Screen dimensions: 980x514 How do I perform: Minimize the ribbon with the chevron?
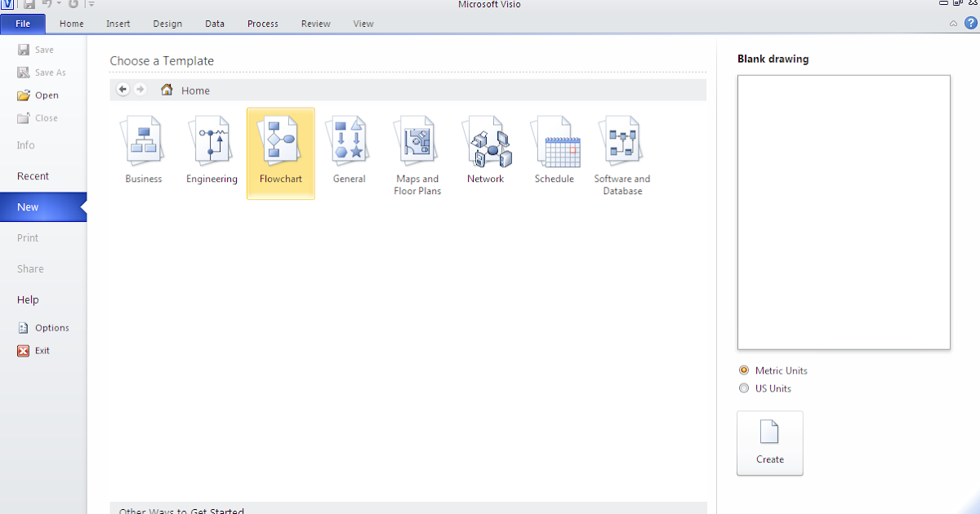coord(953,24)
